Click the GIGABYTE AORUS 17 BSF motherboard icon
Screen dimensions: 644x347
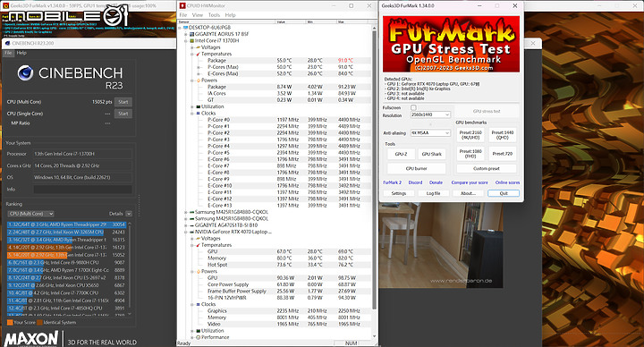pos(191,34)
